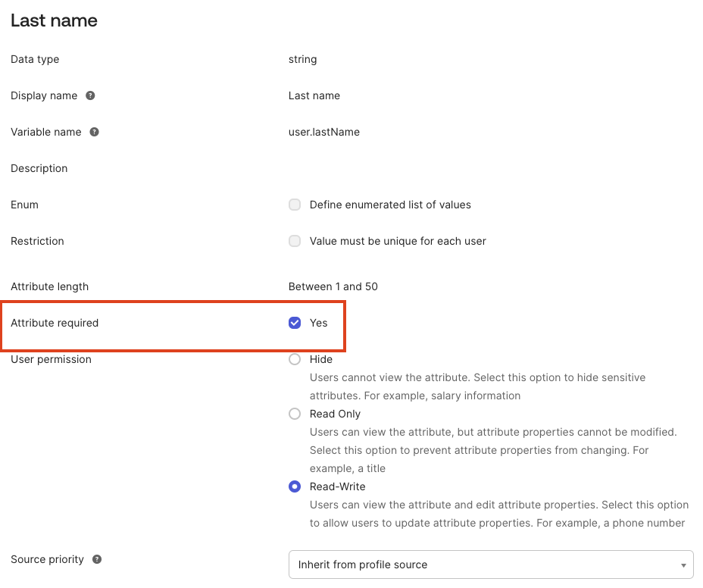703x588 pixels.
Task: Select the Read-Write radio button
Action: (295, 486)
